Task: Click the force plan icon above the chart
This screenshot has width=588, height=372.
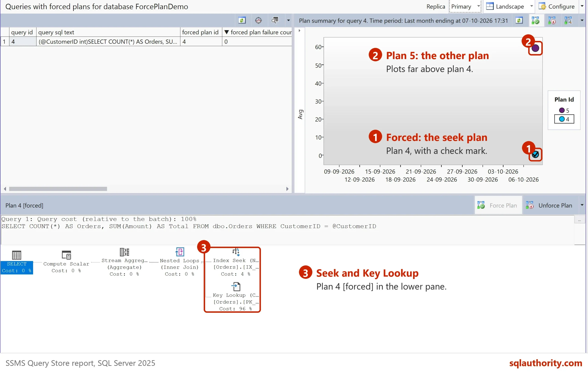Action: point(535,20)
